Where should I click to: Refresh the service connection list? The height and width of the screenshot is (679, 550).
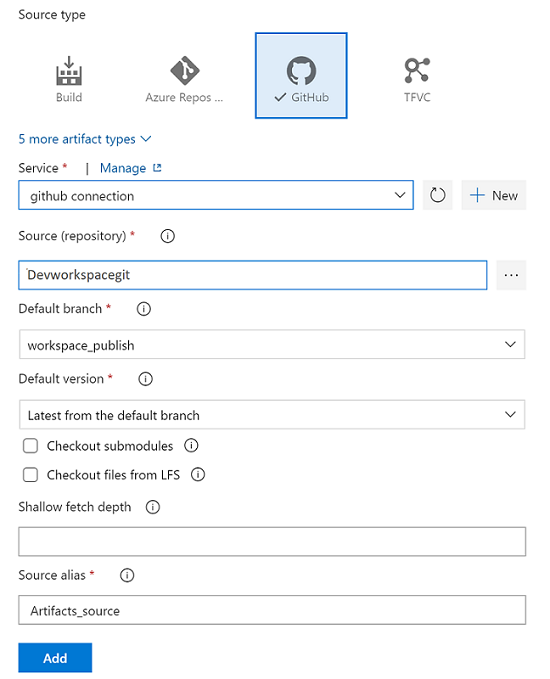(437, 195)
